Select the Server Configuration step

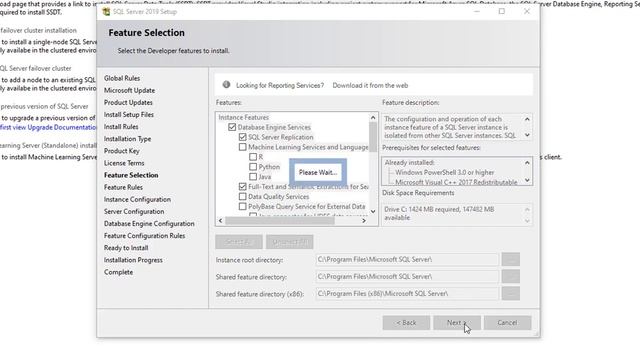click(134, 211)
